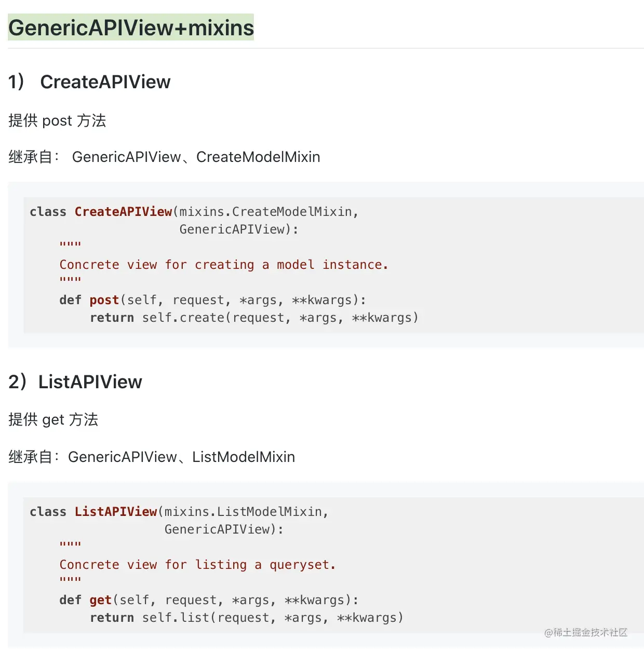
Task: Click the red get method name in code
Action: 101,600
